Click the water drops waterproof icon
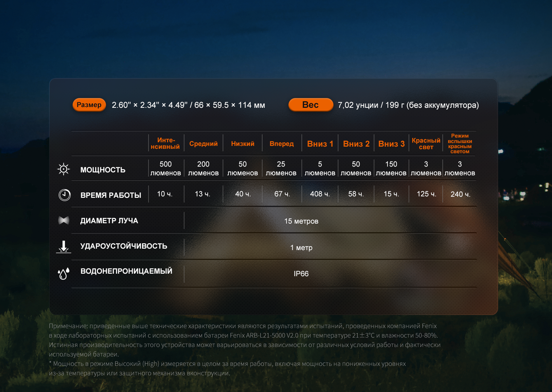This screenshot has width=552, height=392. [64, 273]
